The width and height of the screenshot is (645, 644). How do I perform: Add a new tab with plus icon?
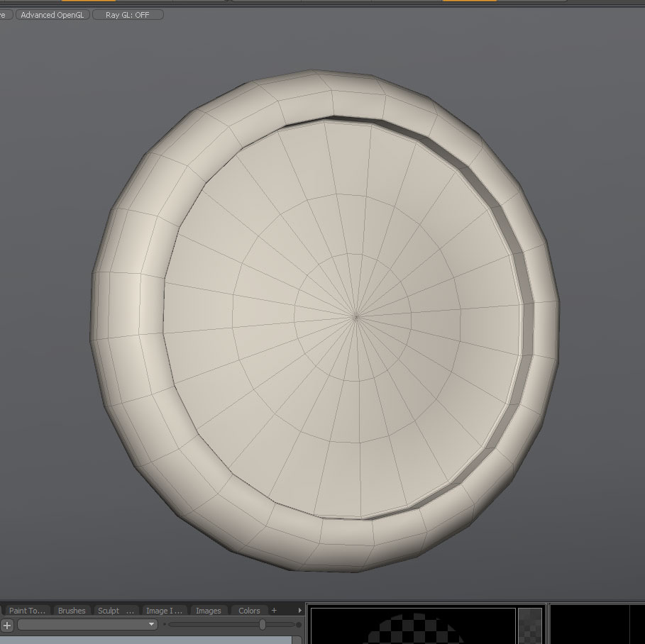(274, 611)
